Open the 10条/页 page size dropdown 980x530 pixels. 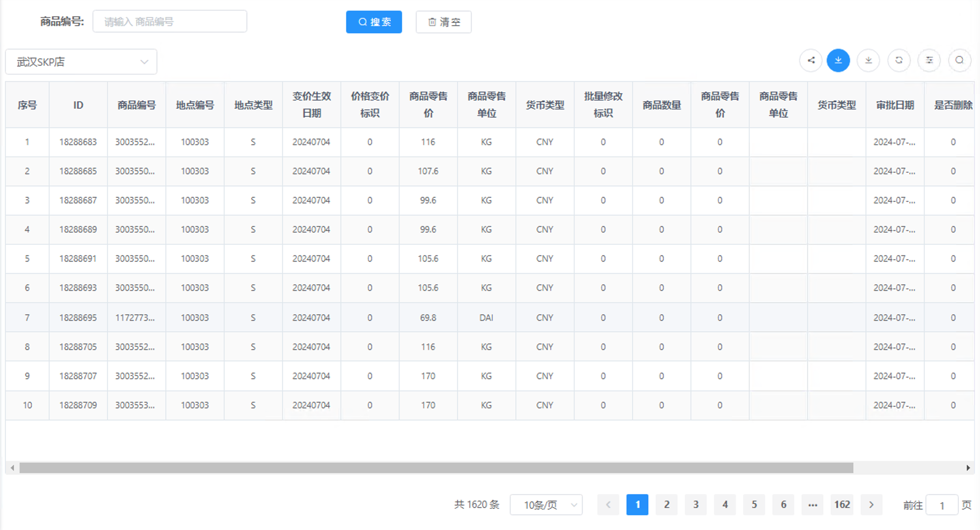546,504
